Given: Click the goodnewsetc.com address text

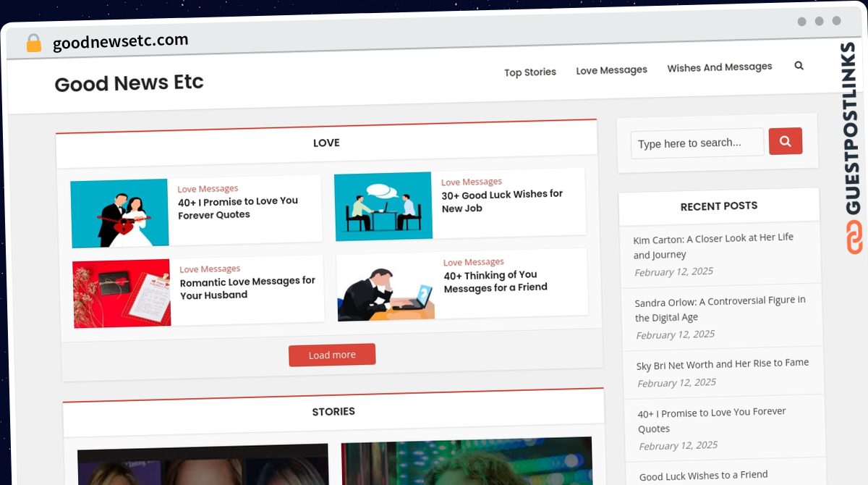Looking at the screenshot, I should (x=121, y=42).
